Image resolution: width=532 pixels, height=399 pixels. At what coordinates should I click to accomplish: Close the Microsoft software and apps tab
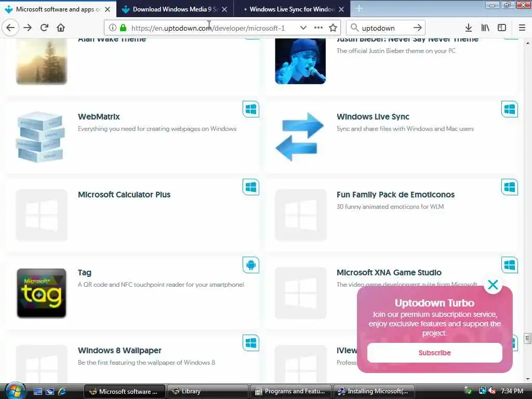108,9
